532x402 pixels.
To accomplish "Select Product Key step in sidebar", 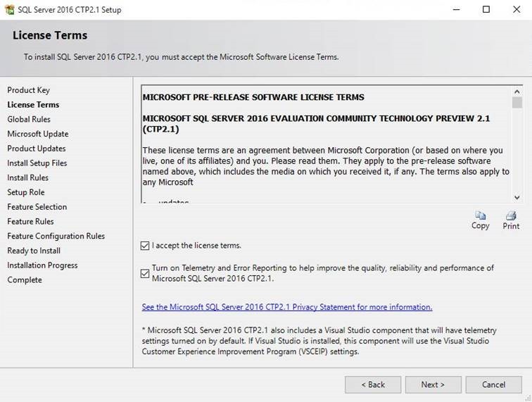I will point(28,90).
